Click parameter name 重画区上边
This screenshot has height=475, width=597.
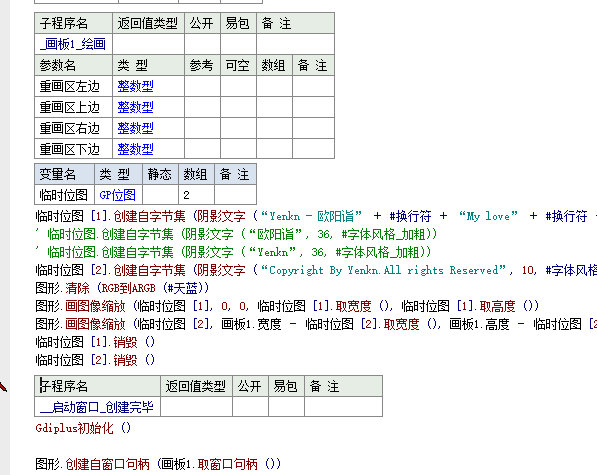[x=70, y=107]
